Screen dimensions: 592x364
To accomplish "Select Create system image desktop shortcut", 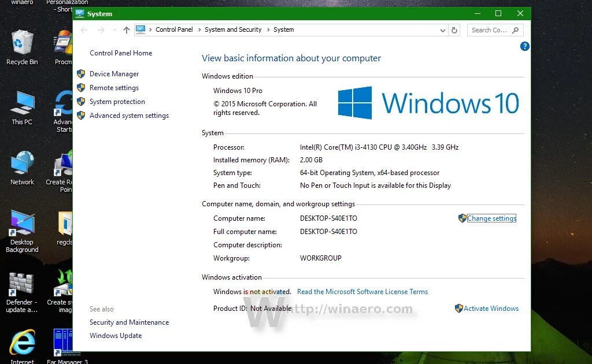I will 60,291.
